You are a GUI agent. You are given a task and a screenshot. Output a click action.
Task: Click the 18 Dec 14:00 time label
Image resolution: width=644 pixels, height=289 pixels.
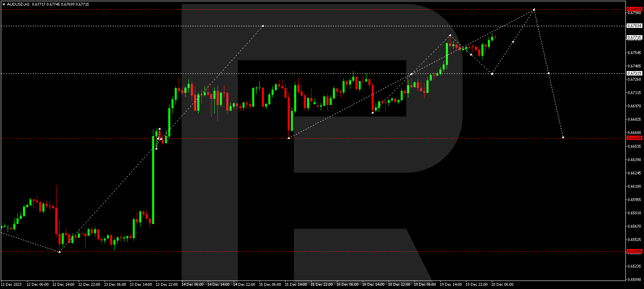373,285
